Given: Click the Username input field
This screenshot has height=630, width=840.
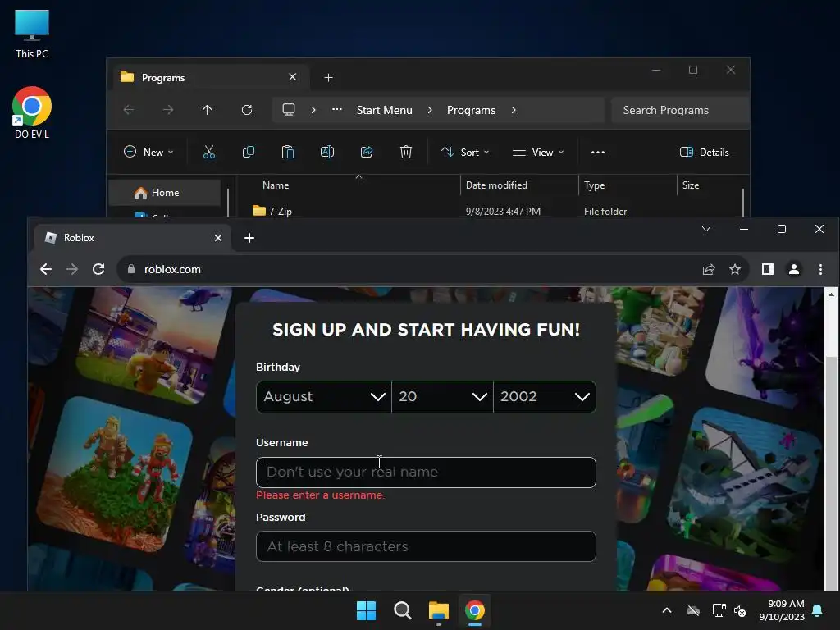Looking at the screenshot, I should (426, 472).
